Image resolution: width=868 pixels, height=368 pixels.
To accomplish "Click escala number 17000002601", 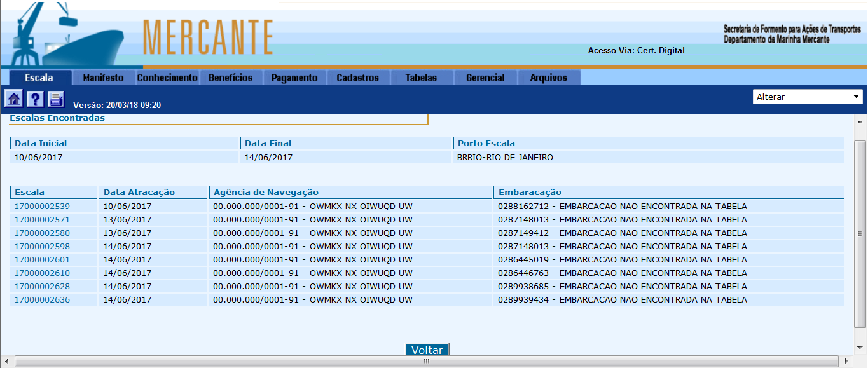I will coord(42,259).
